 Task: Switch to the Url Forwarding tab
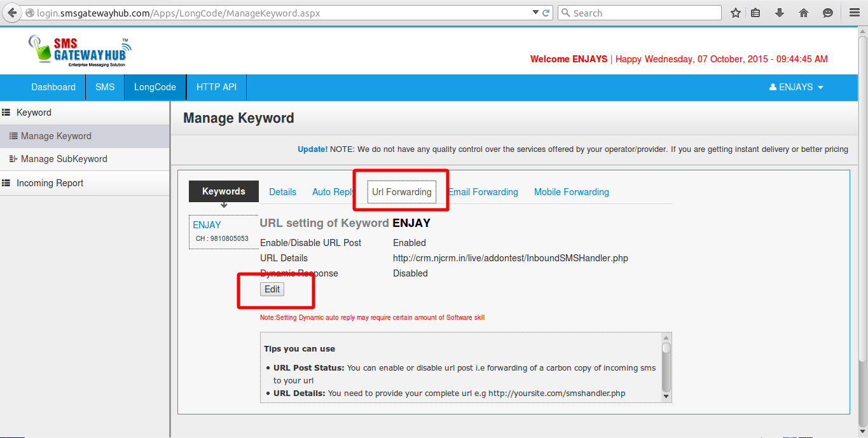(402, 192)
